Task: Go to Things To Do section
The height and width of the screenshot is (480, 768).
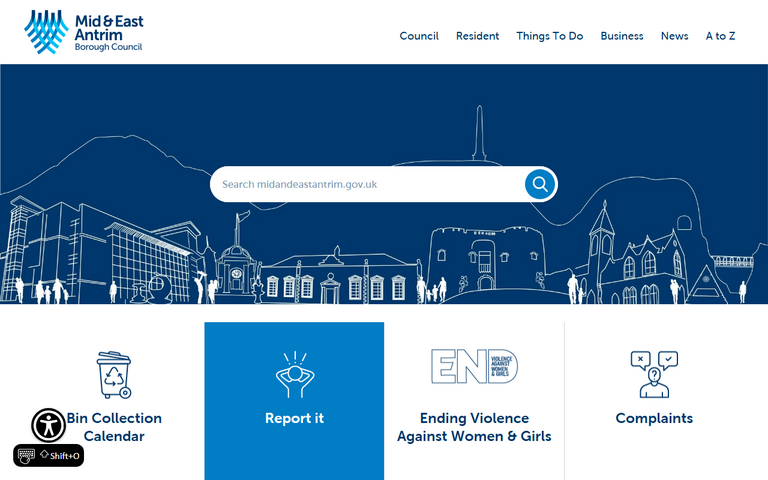Action: click(549, 36)
